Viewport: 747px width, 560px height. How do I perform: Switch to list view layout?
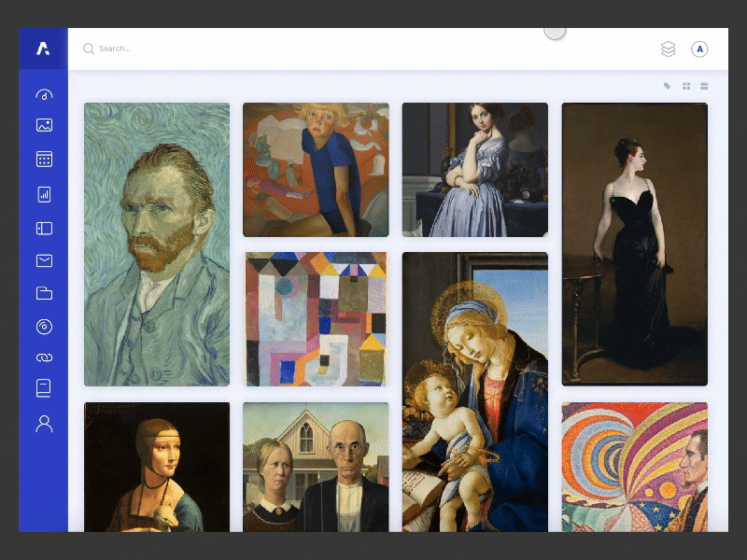click(x=704, y=86)
